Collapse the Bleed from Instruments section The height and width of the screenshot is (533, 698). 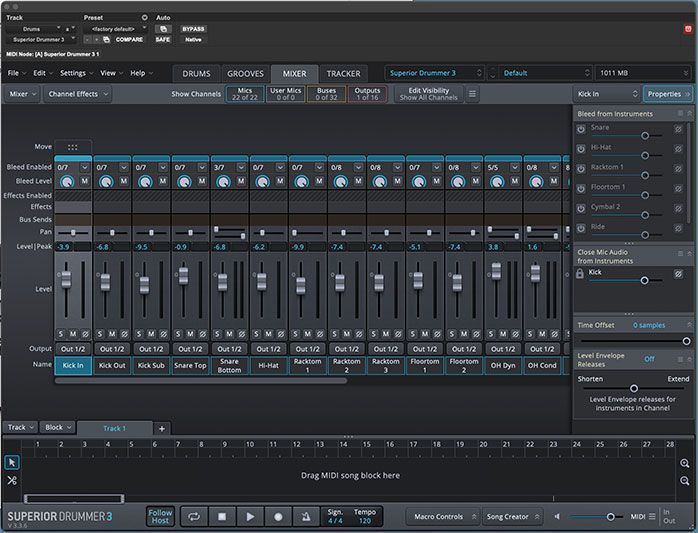click(689, 114)
